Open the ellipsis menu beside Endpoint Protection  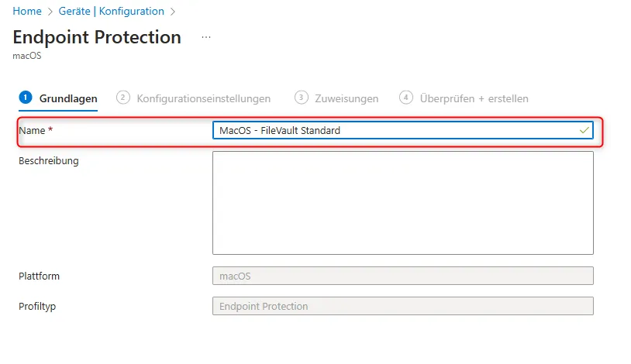[206, 37]
